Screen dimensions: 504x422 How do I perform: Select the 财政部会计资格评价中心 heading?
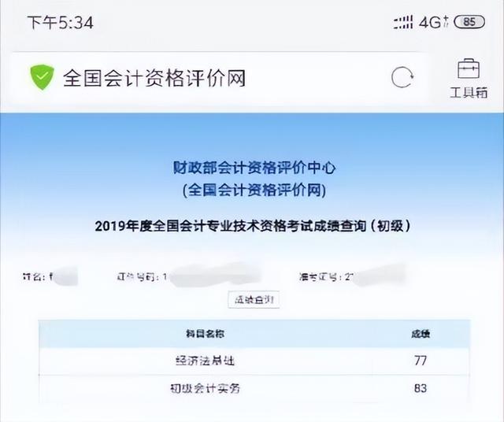coord(254,168)
